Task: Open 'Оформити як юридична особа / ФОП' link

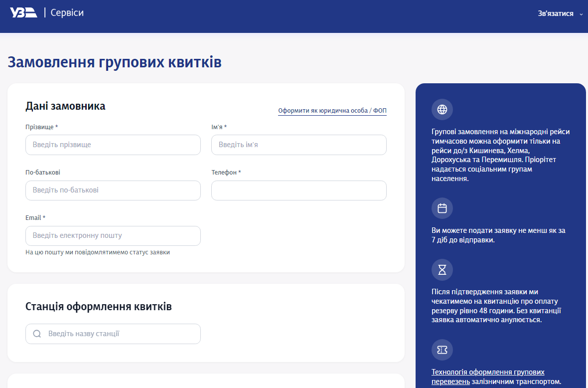Action: pos(332,111)
